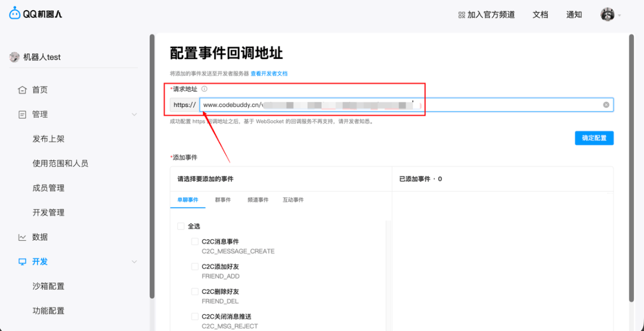Switch to the 单聊事件 tab
This screenshot has height=331, width=644.
click(x=188, y=200)
